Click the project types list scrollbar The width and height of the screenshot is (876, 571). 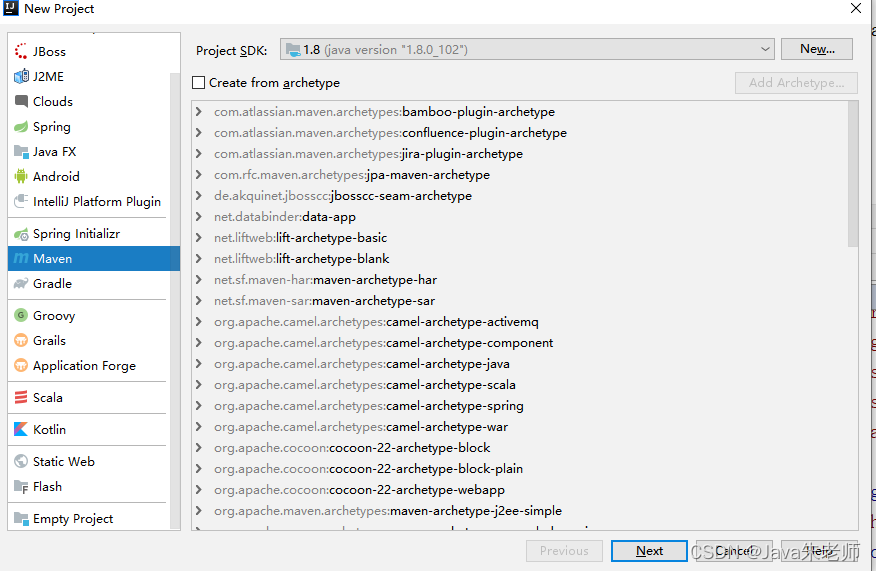(175, 299)
